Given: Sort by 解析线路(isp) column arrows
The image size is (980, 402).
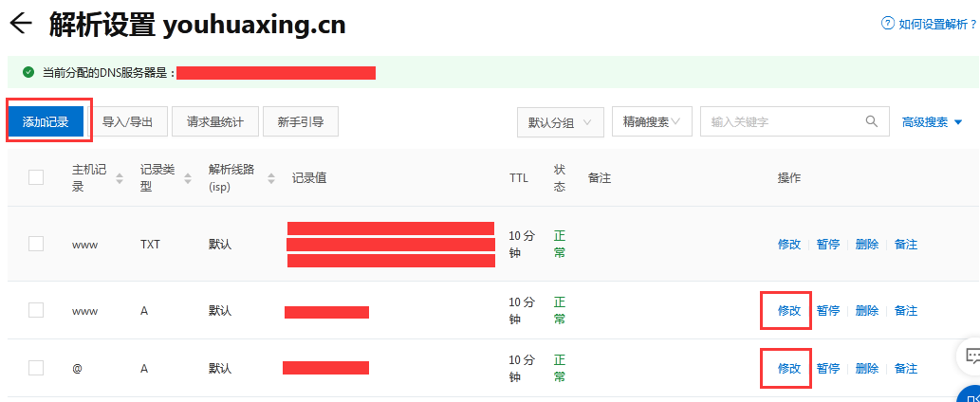Looking at the screenshot, I should click(271, 178).
